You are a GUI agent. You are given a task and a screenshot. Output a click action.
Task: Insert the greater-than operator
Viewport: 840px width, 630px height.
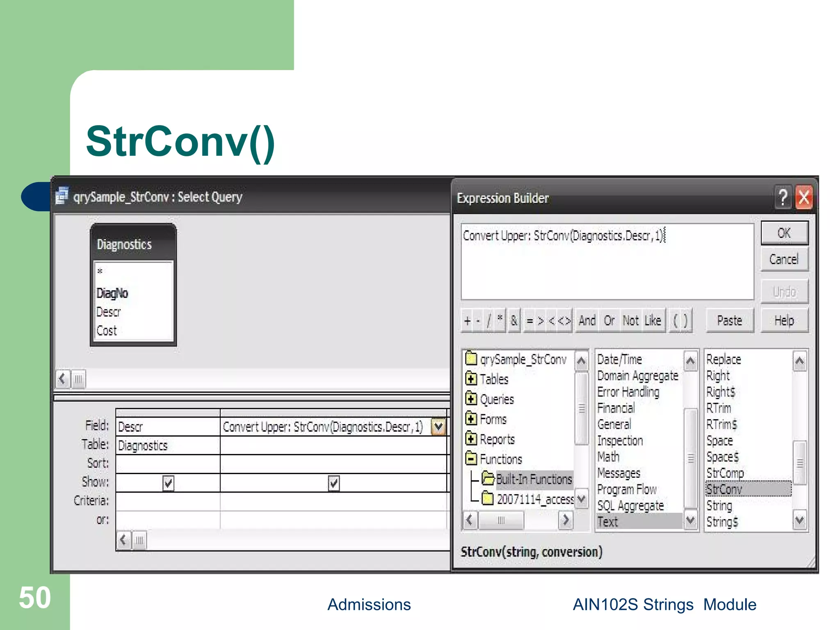coord(541,321)
